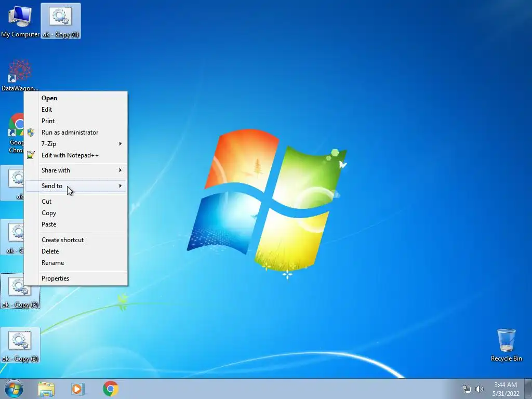Viewport: 532px width, 399px height.
Task: Launch Chrome from the taskbar
Action: pos(110,389)
